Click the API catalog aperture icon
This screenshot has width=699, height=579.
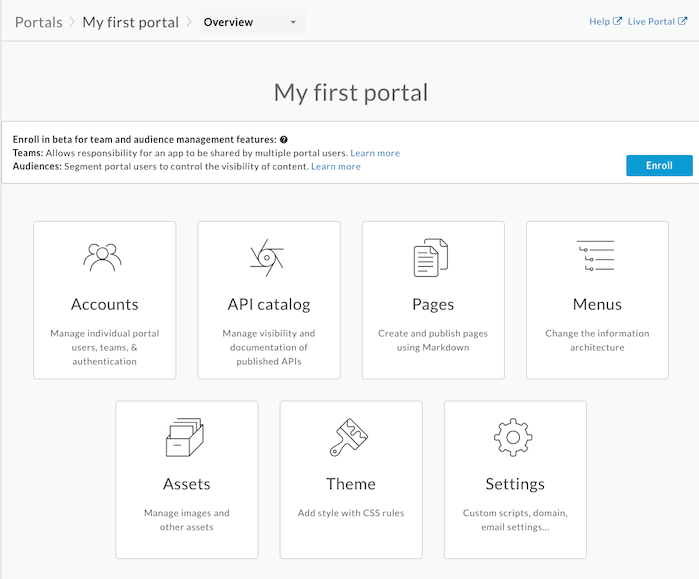[x=267, y=257]
